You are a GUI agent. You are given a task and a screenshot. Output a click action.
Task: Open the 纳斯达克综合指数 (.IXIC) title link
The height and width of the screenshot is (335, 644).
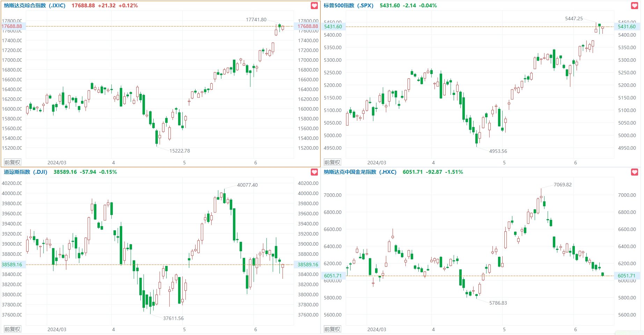[x=35, y=6]
